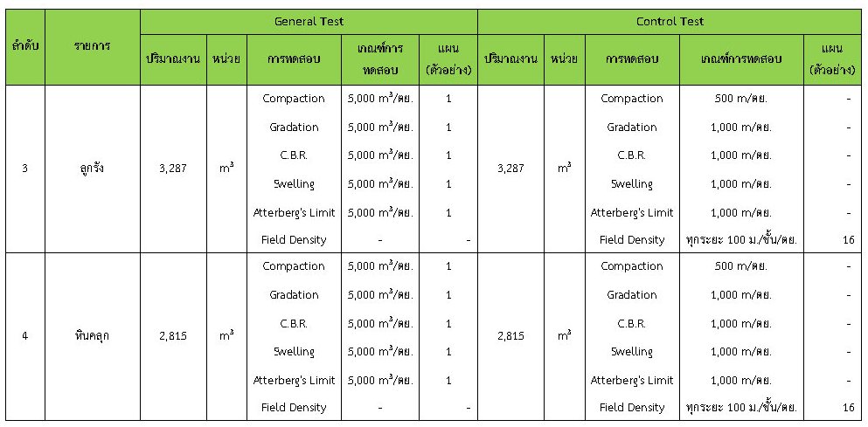Viewport: 868px width, 427px height.
Task: Click value 16 in ลูกรัง Field Density row
Action: 849,239
